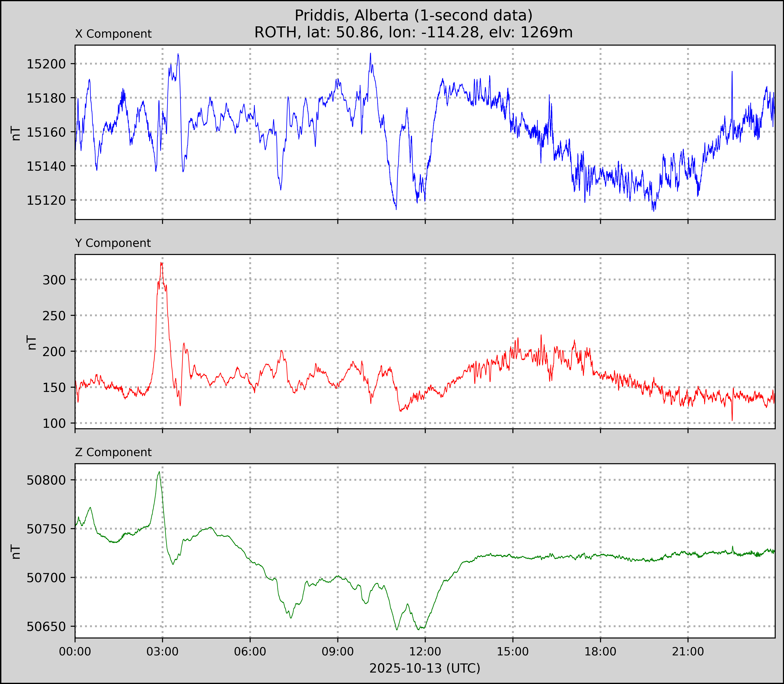Click the green Z peak above 50800

[x=159, y=472]
